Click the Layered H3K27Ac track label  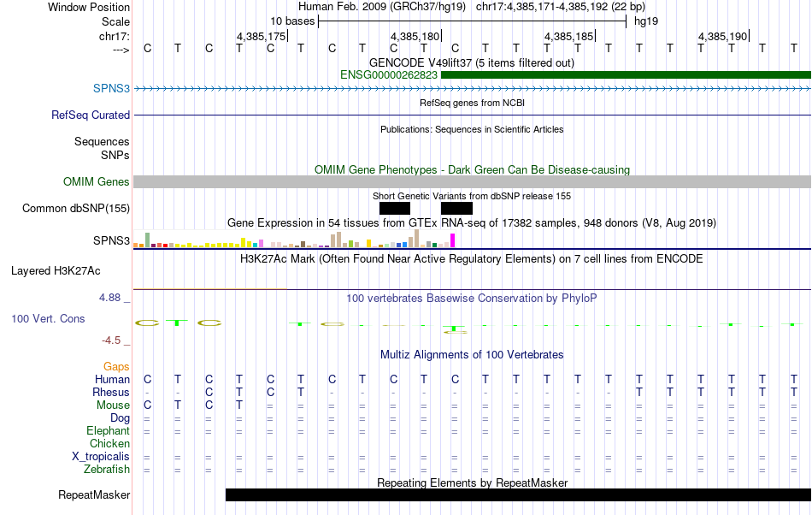56,271
